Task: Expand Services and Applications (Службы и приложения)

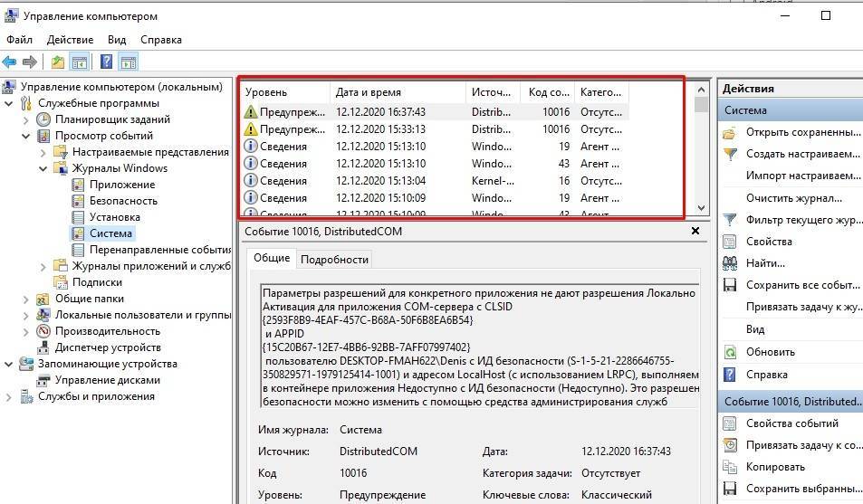Action: (x=8, y=396)
